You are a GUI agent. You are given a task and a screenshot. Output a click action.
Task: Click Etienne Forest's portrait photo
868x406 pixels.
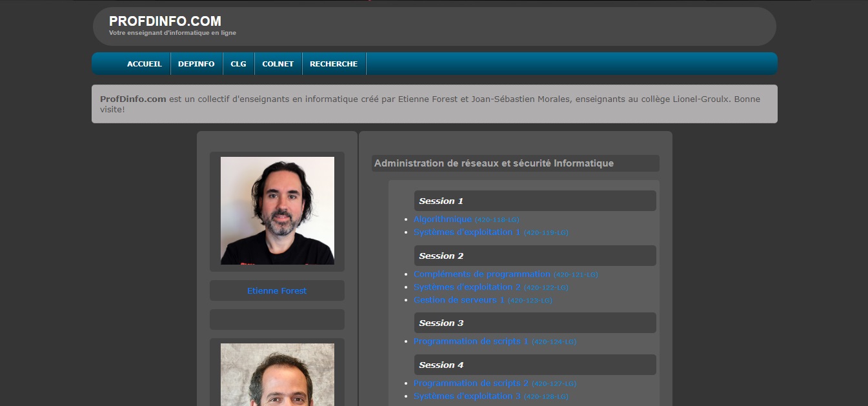(278, 210)
